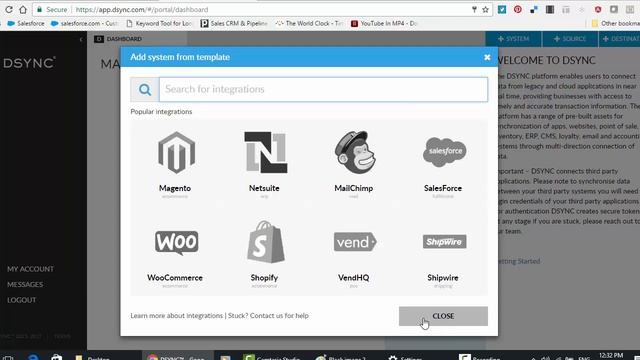Open MY ACCOUNT in sidebar
640x360 pixels.
[30, 269]
